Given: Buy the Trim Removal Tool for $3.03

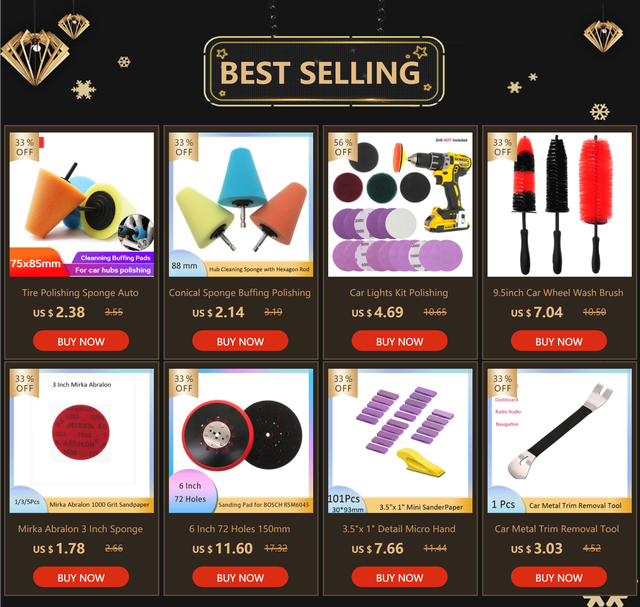Looking at the screenshot, I should [559, 577].
